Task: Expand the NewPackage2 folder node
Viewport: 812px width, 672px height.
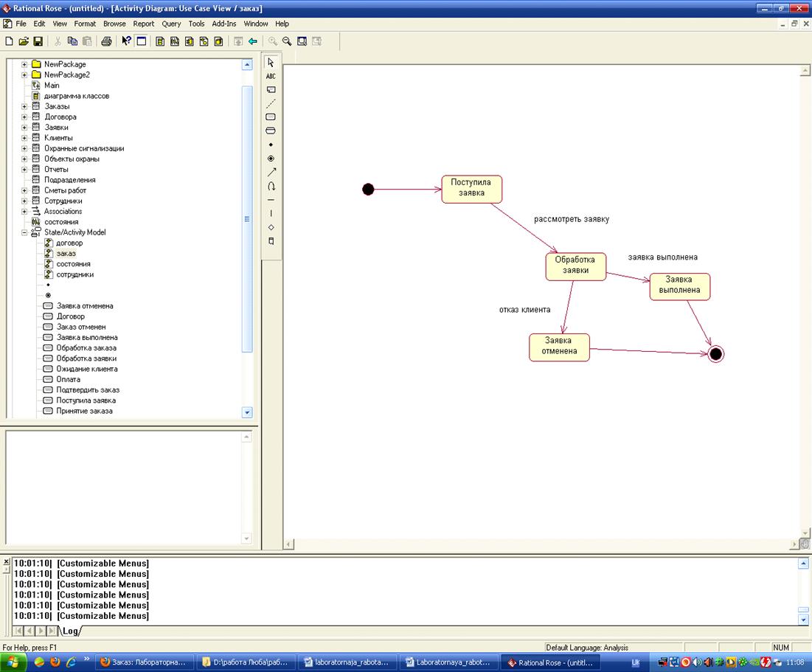Action: (24, 75)
